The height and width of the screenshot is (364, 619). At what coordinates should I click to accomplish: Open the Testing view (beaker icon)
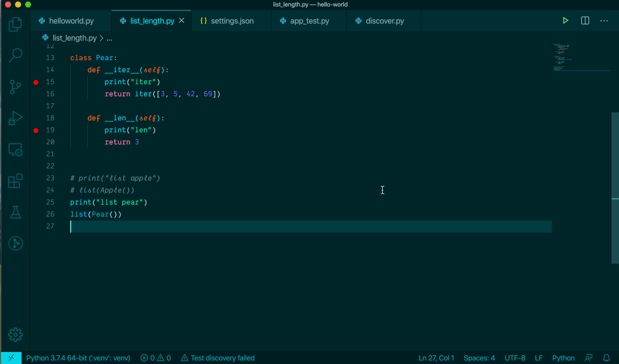click(15, 212)
